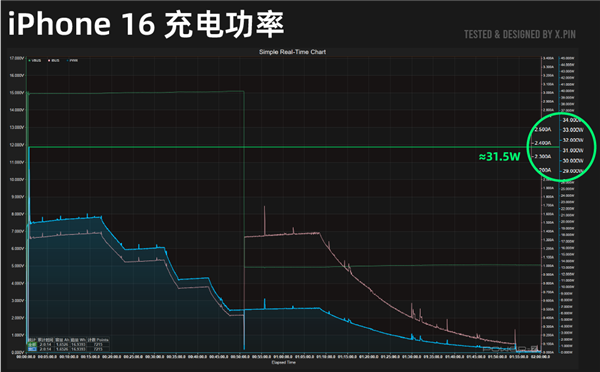The width and height of the screenshot is (600, 372).
Task: Toggle the IBUS series in the legend
Action: pos(53,60)
